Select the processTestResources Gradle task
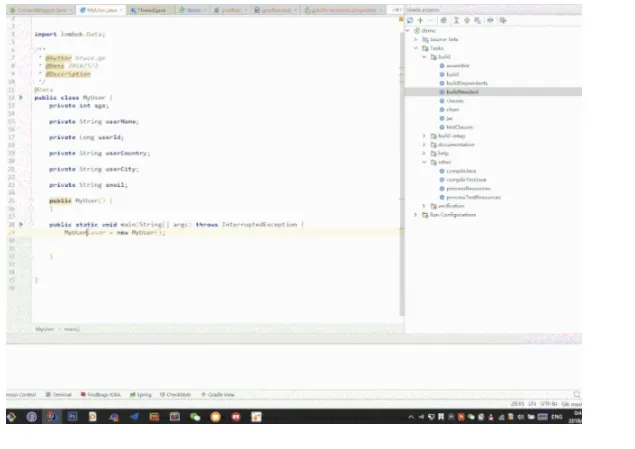This screenshot has height=449, width=635. 473,197
